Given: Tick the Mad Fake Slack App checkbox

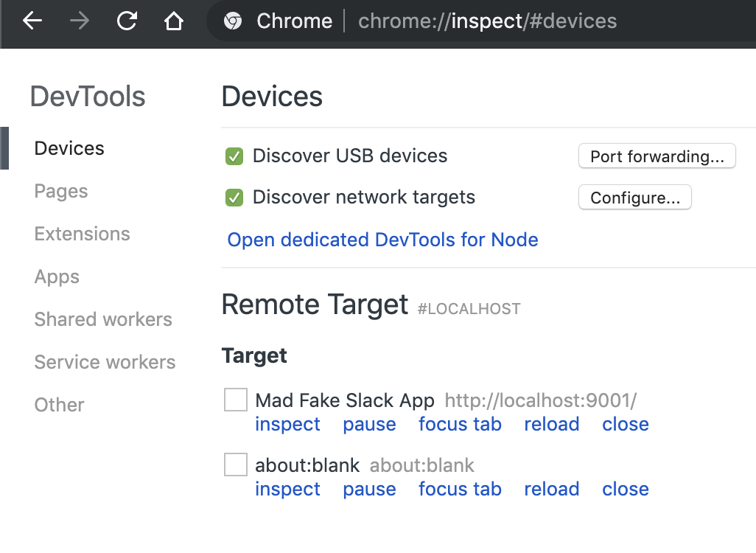Looking at the screenshot, I should (x=236, y=400).
